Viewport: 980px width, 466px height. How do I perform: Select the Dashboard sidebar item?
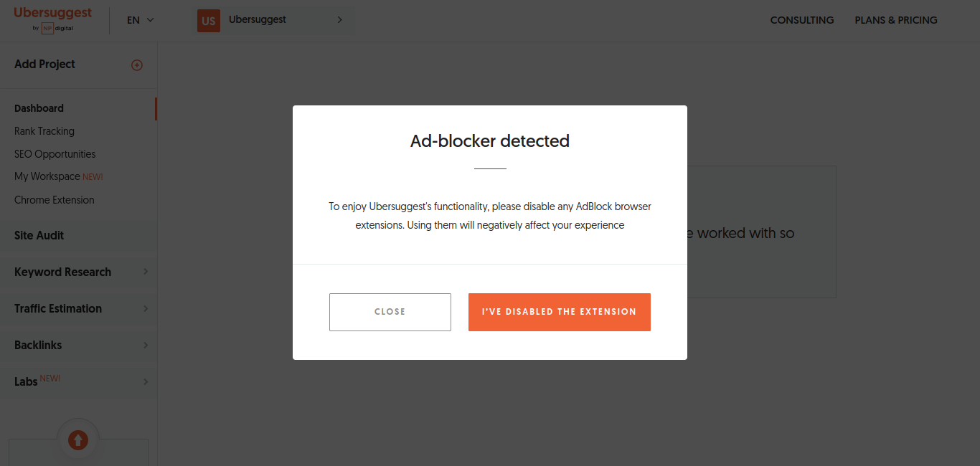click(x=38, y=108)
